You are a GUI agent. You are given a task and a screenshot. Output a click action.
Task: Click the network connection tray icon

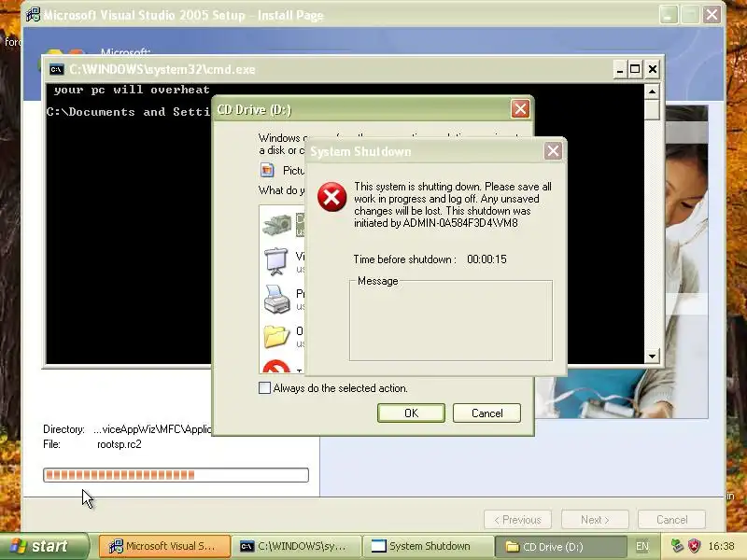point(677,546)
